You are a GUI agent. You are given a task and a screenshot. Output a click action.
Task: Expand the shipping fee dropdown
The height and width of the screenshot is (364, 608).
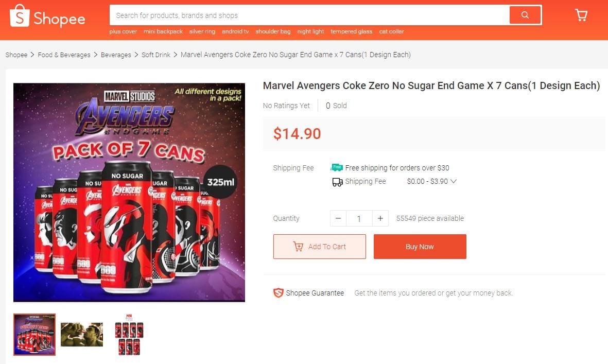click(453, 181)
